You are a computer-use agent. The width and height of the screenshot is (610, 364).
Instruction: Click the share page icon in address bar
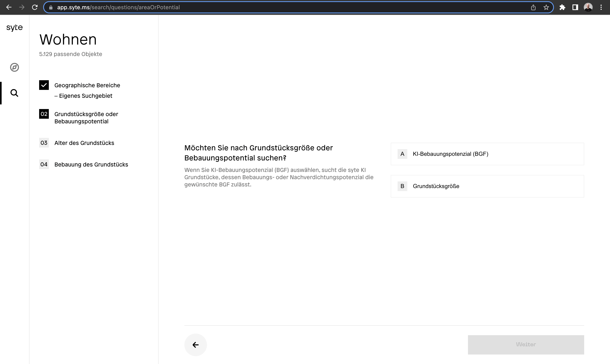pyautogui.click(x=533, y=7)
